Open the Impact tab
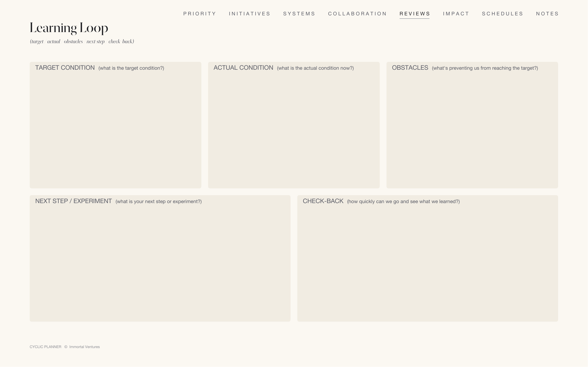The height and width of the screenshot is (367, 588). click(456, 14)
